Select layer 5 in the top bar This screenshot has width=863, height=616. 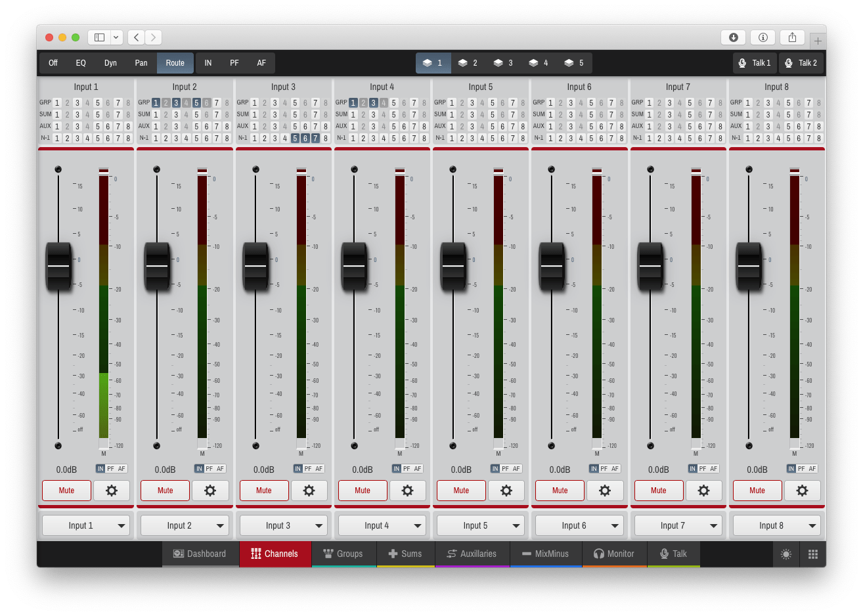tap(575, 63)
